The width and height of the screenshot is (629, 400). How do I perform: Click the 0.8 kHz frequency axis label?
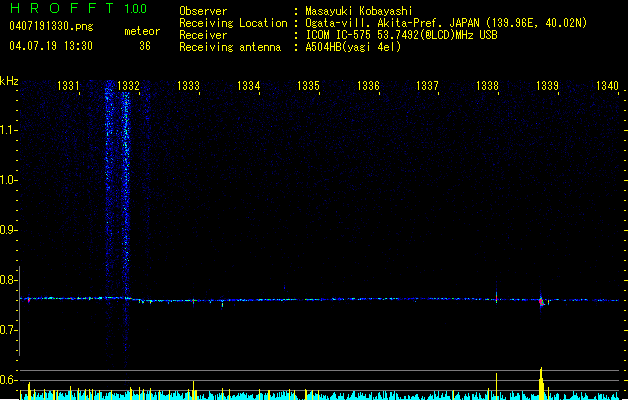(x=8, y=280)
